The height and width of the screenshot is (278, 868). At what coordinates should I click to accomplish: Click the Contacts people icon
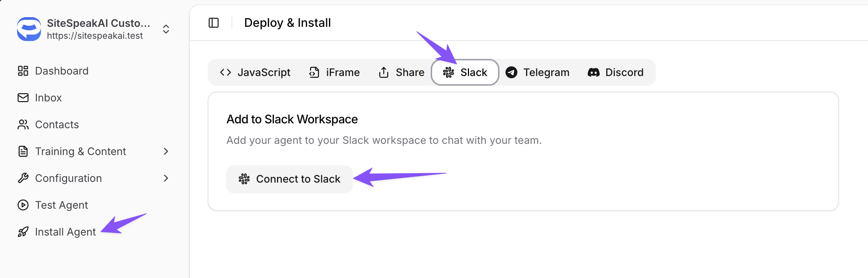click(x=23, y=124)
